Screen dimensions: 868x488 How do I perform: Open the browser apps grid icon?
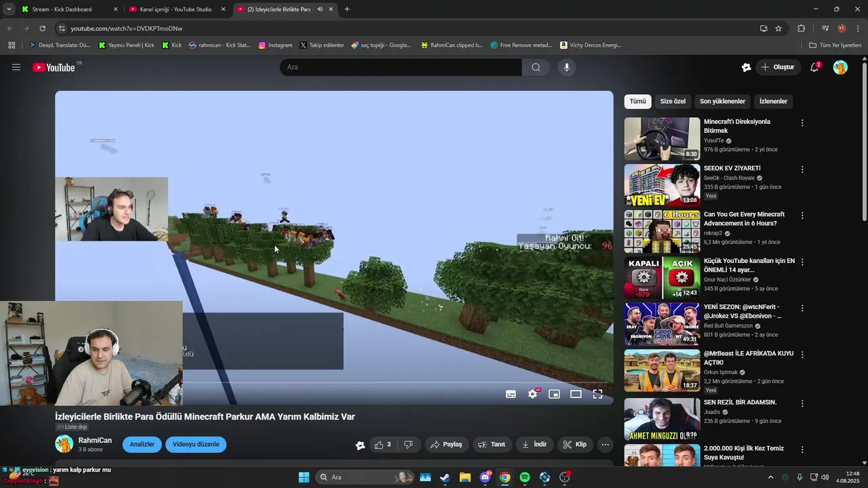[x=12, y=45]
